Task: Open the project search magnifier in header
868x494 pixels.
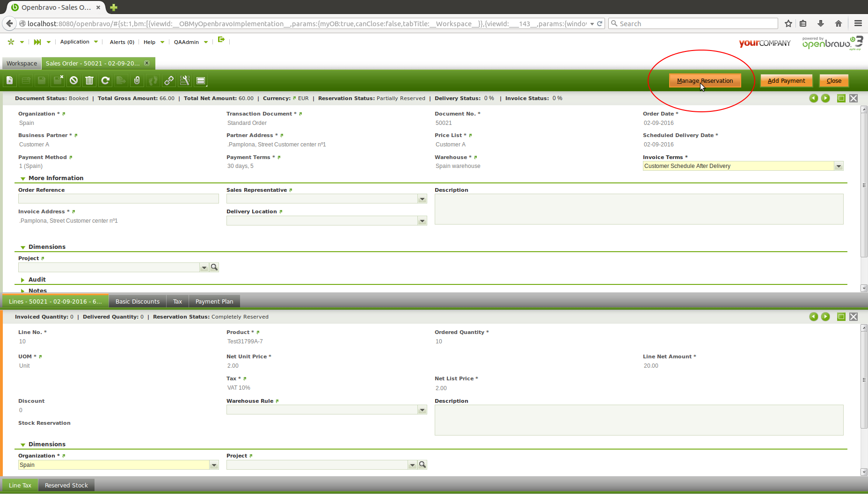Action: [214, 267]
